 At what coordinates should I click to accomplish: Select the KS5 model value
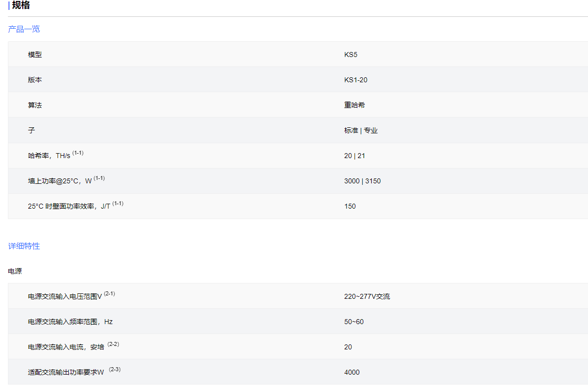pyautogui.click(x=350, y=55)
